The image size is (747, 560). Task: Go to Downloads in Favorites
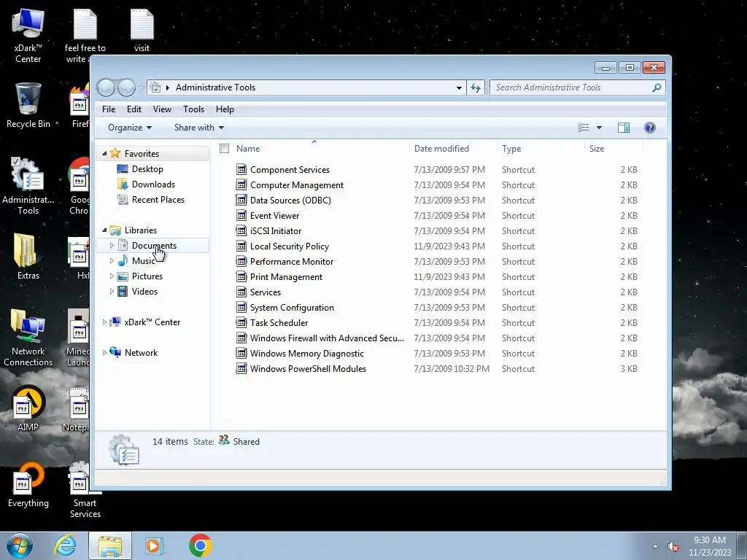[x=153, y=184]
